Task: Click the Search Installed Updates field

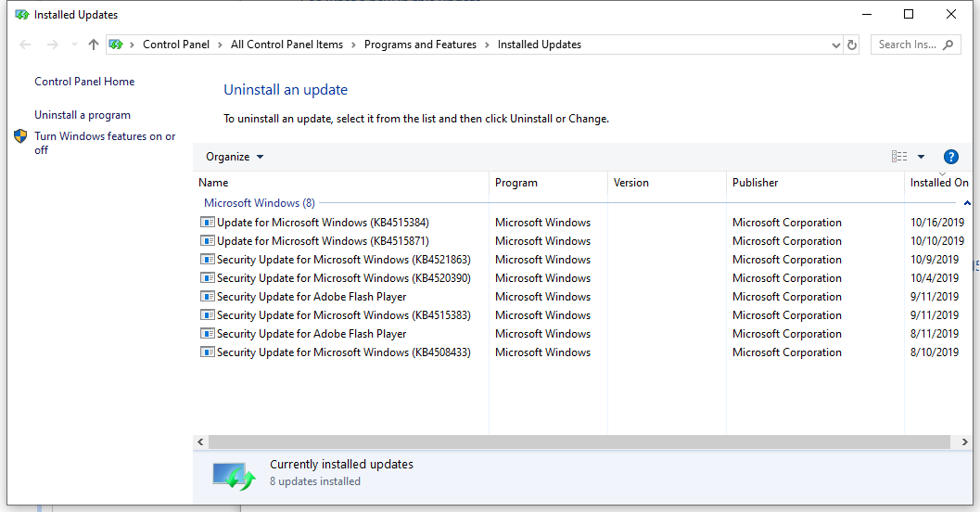Action: (x=916, y=45)
